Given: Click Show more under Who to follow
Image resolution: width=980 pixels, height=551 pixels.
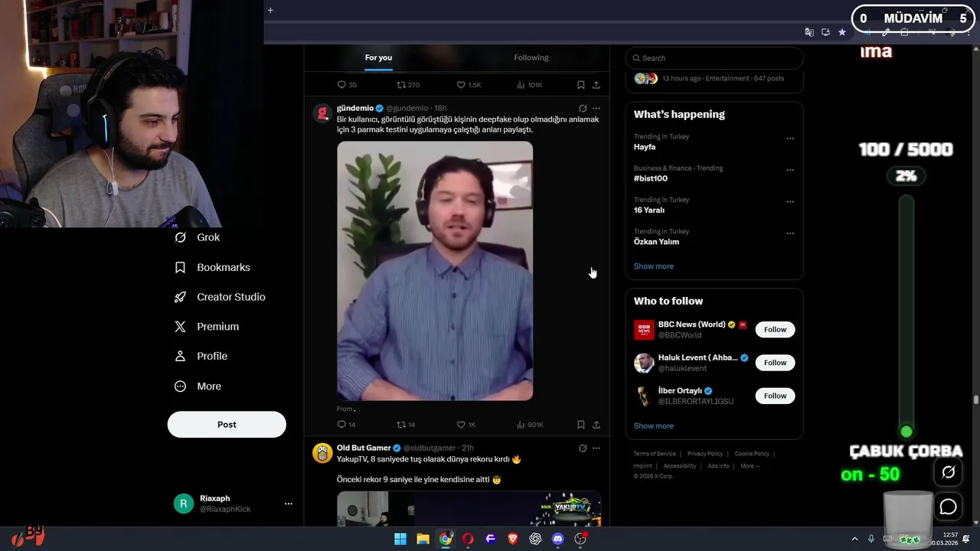Looking at the screenshot, I should (x=654, y=425).
